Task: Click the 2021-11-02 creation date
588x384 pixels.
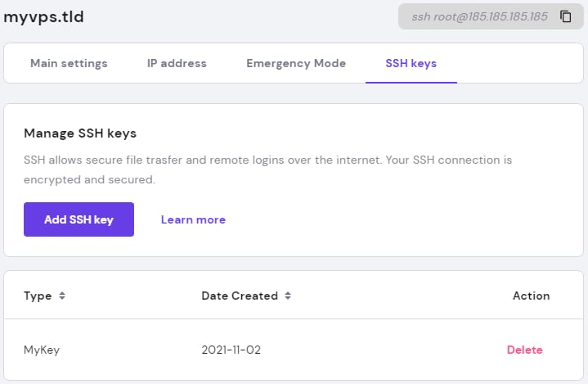Action: tap(231, 350)
